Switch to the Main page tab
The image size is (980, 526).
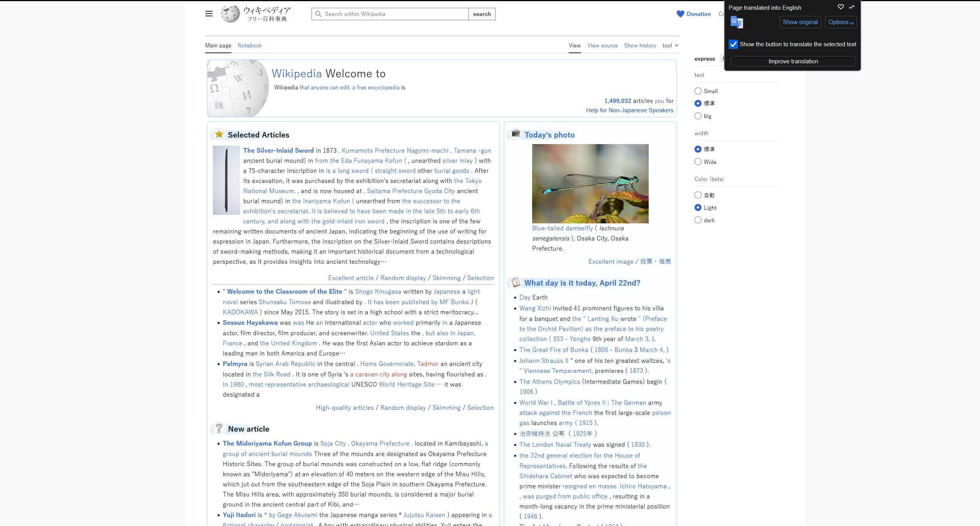coord(218,45)
